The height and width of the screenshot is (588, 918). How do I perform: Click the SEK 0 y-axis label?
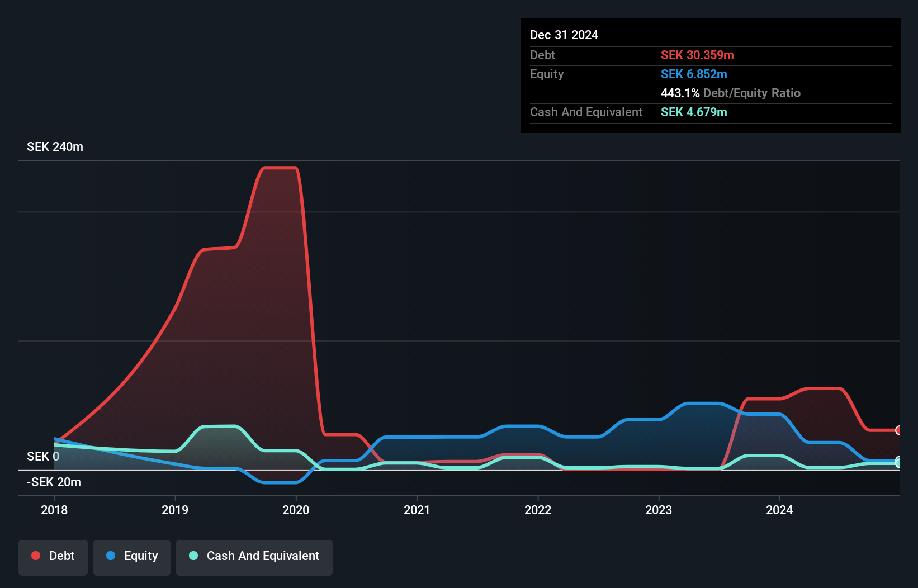click(43, 456)
